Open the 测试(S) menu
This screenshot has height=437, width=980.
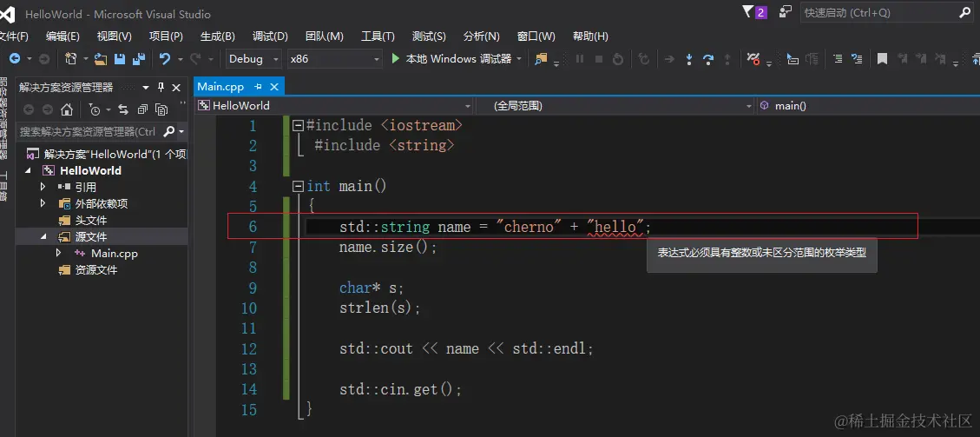pyautogui.click(x=430, y=36)
